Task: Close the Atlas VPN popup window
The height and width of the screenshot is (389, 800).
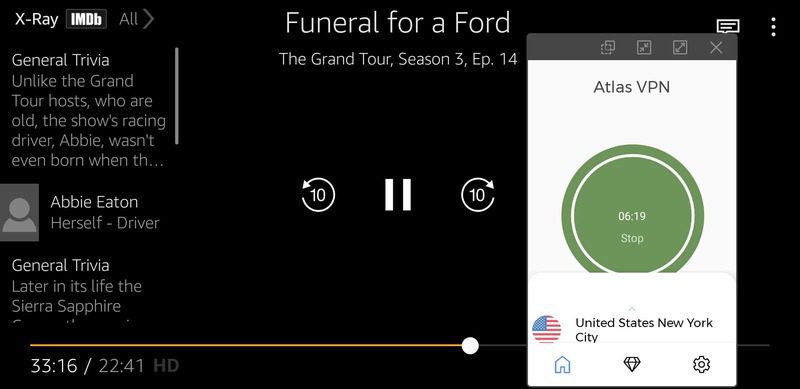Action: click(716, 47)
